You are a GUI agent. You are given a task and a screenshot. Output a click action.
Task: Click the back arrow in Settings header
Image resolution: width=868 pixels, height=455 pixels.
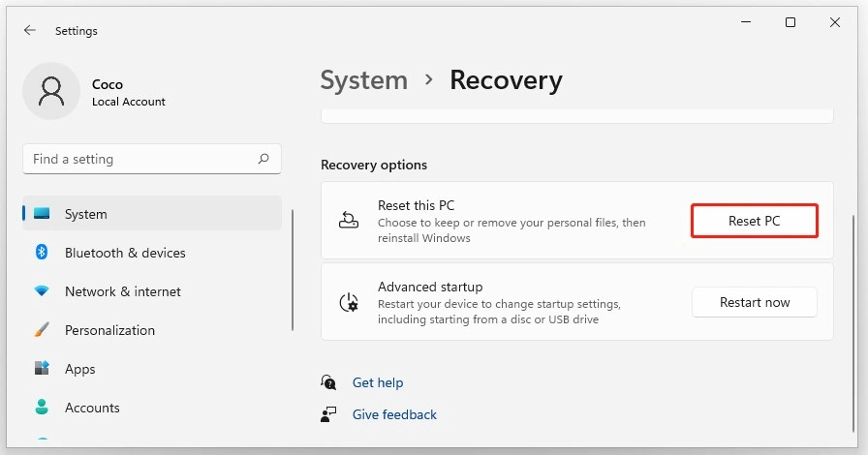[x=30, y=31]
